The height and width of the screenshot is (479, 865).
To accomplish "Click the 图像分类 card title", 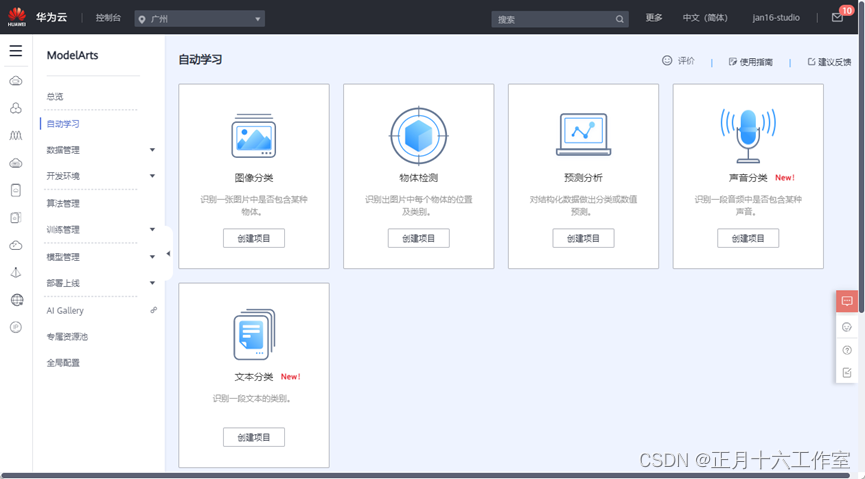I will coord(254,178).
